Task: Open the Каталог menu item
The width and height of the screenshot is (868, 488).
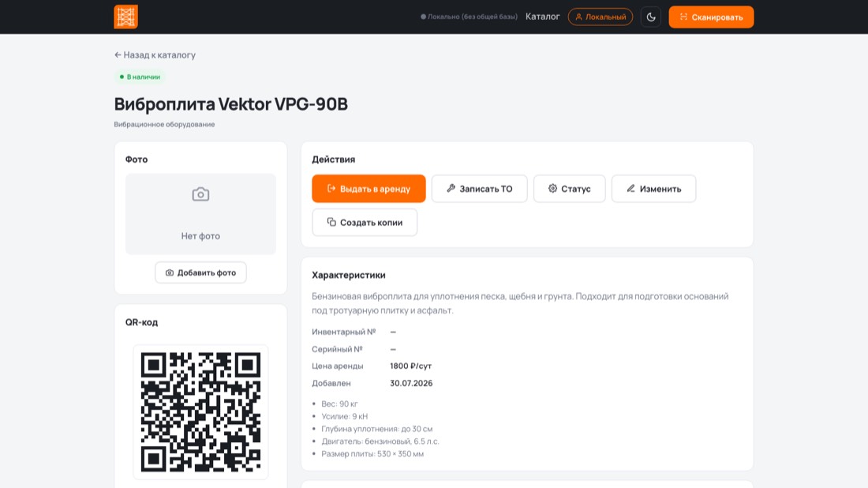Action: tap(543, 17)
